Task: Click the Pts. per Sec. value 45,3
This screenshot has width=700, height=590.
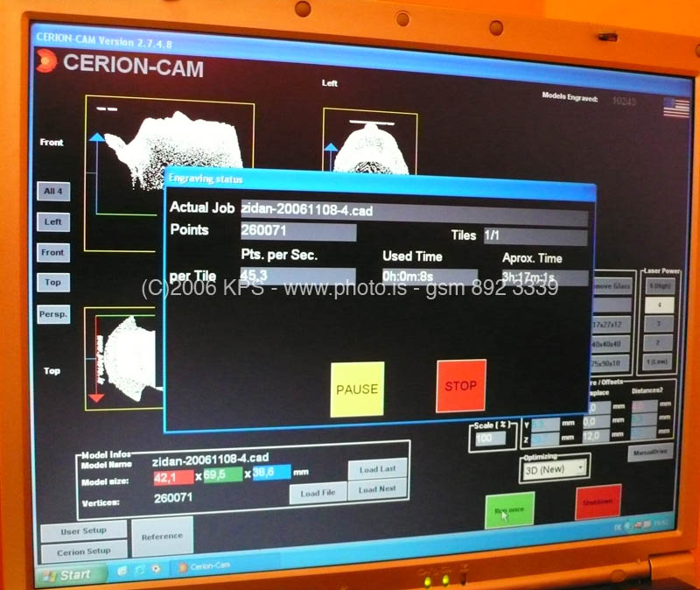Action: pyautogui.click(x=297, y=276)
